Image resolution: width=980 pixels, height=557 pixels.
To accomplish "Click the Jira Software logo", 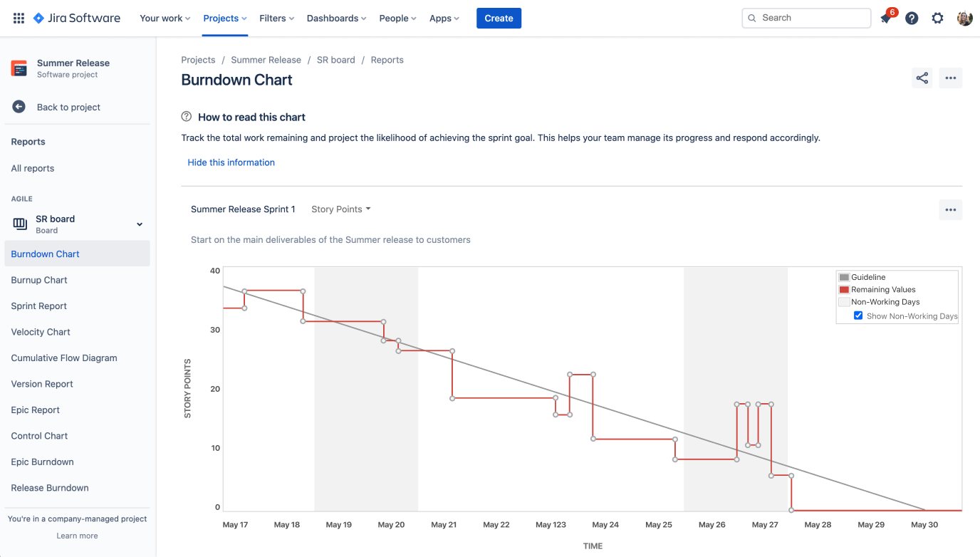I will (77, 18).
